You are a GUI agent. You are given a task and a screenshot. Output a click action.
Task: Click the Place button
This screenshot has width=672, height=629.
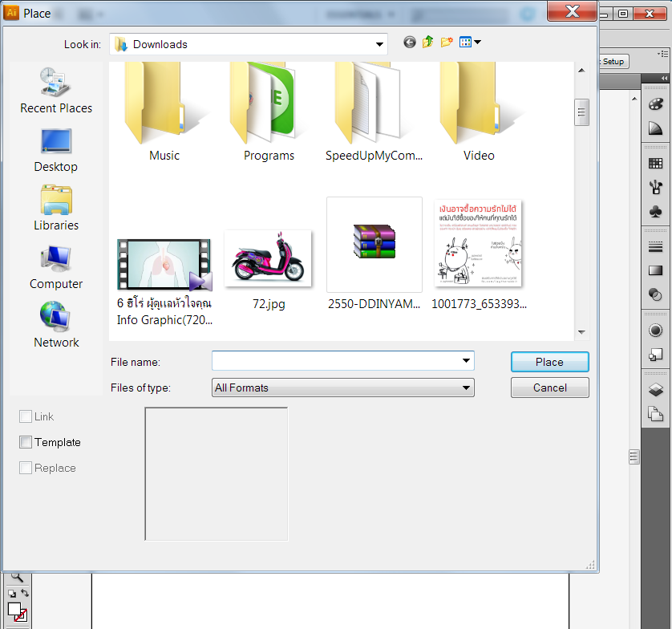coord(550,362)
